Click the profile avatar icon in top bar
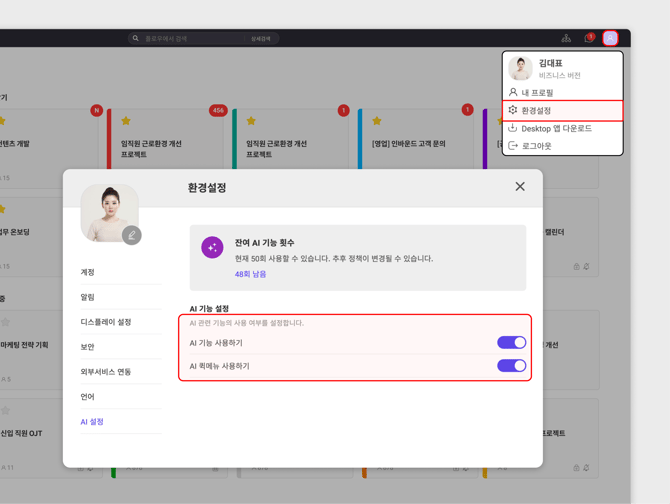This screenshot has height=504, width=670. pyautogui.click(x=610, y=38)
